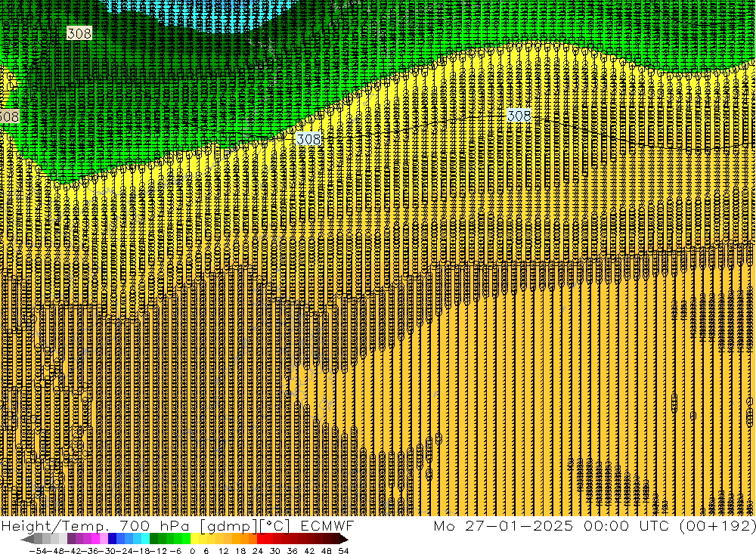Click the '54' scale value

coord(343,551)
